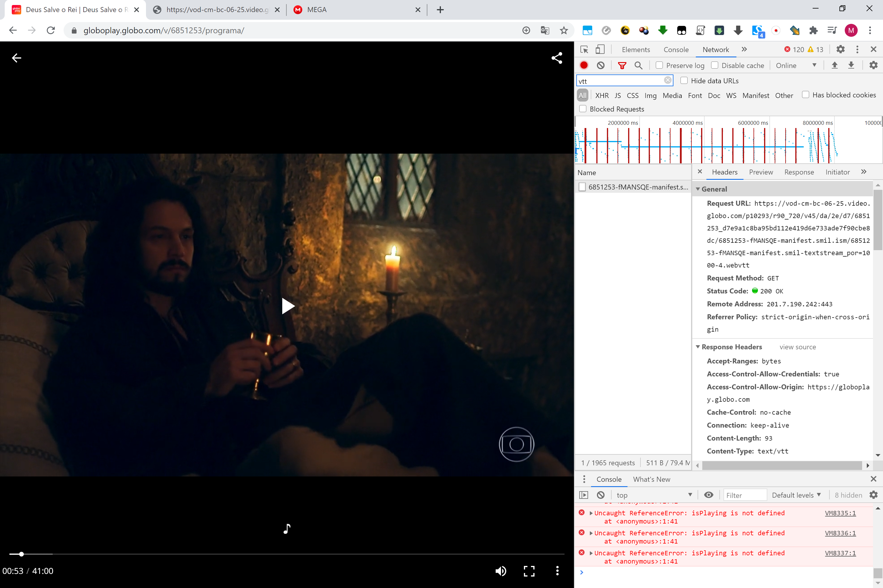Open network search magnifier
This screenshot has width=883, height=588.
pyautogui.click(x=638, y=65)
